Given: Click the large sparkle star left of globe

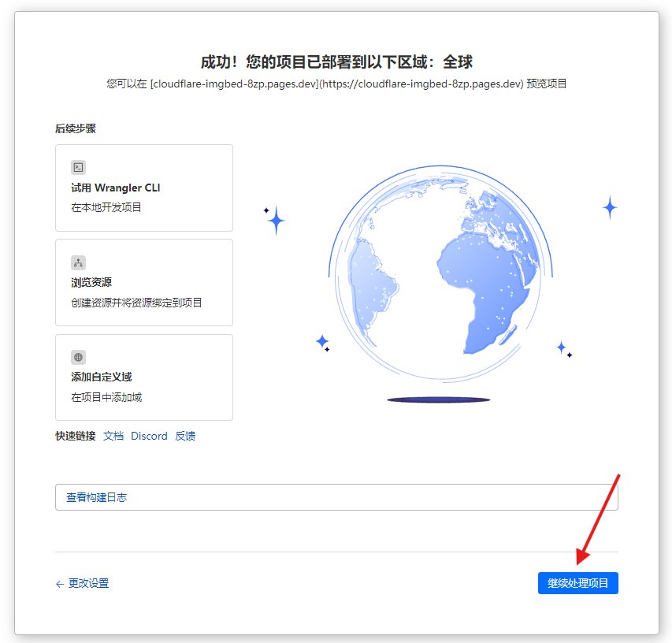Looking at the screenshot, I should coord(276,221).
